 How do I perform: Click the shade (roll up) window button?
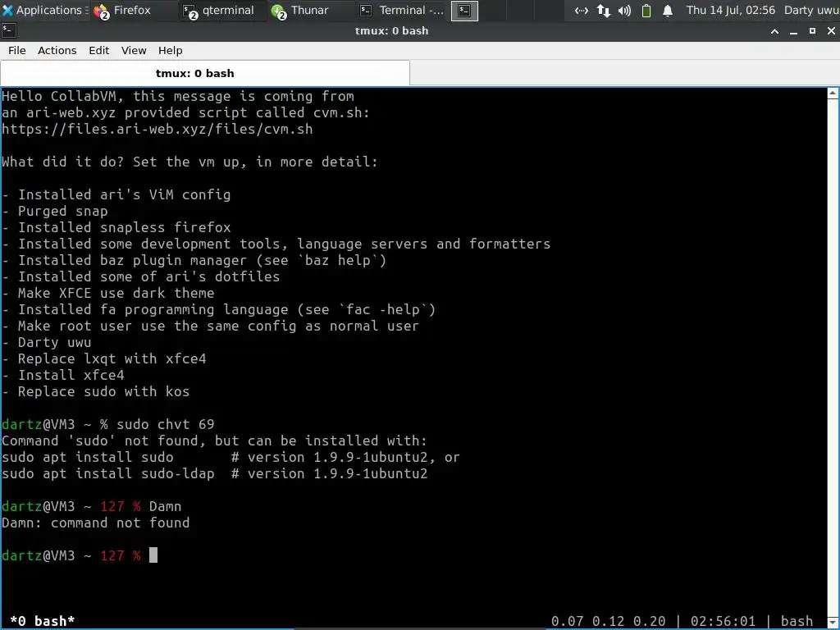tap(774, 31)
